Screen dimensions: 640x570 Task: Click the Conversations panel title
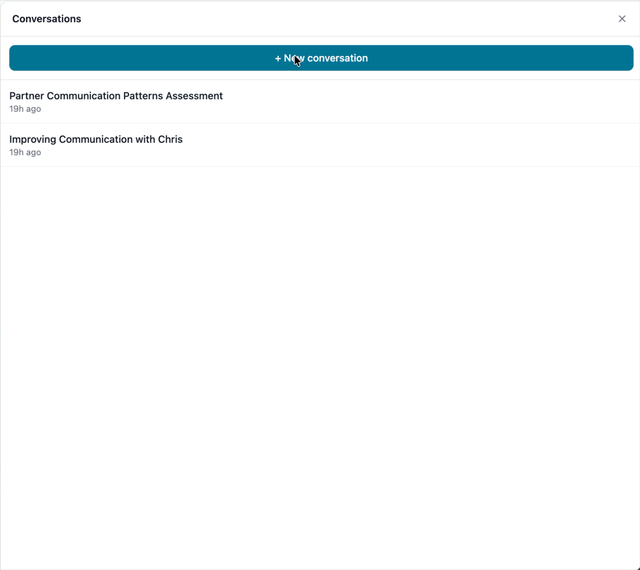[47, 19]
